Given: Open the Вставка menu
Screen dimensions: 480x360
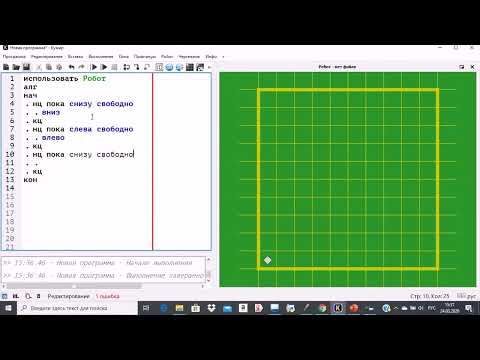Looking at the screenshot, I should [75, 57].
